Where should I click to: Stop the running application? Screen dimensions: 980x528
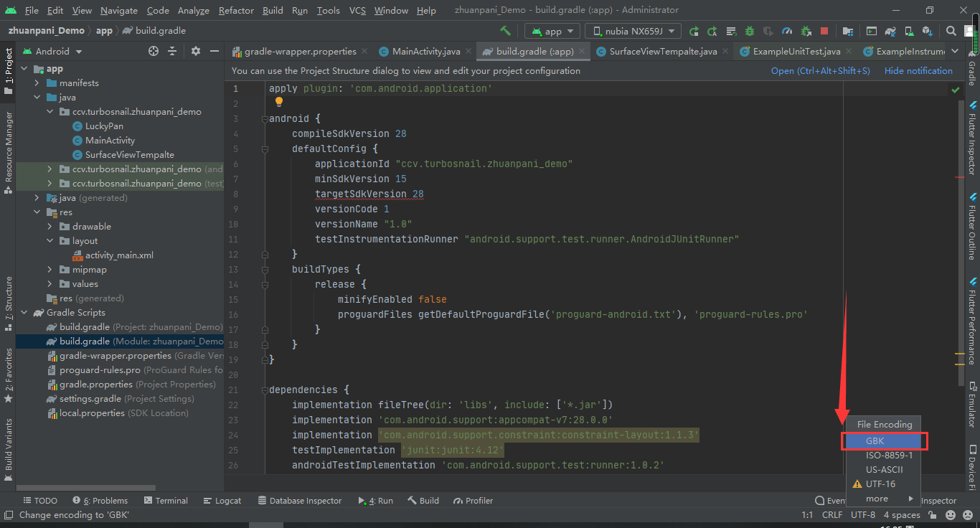[x=825, y=32]
